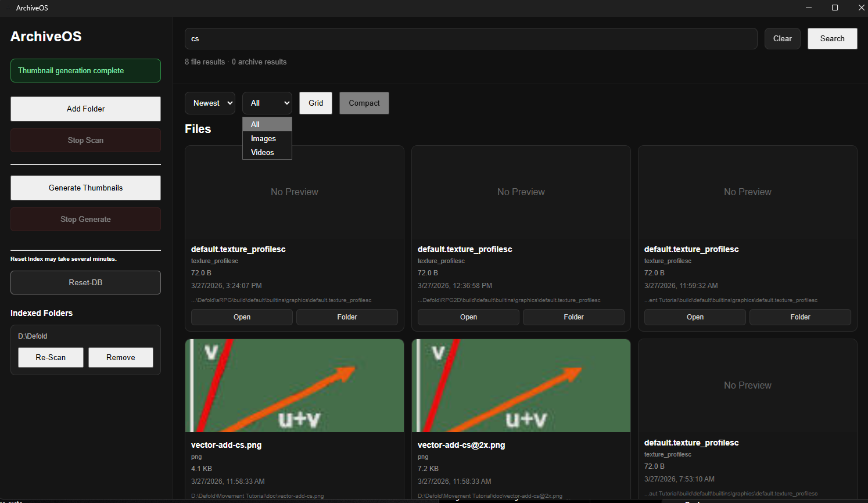Screen dimensions: 868x503
Task: Click Add Folder in the sidebar
Action: click(x=85, y=109)
